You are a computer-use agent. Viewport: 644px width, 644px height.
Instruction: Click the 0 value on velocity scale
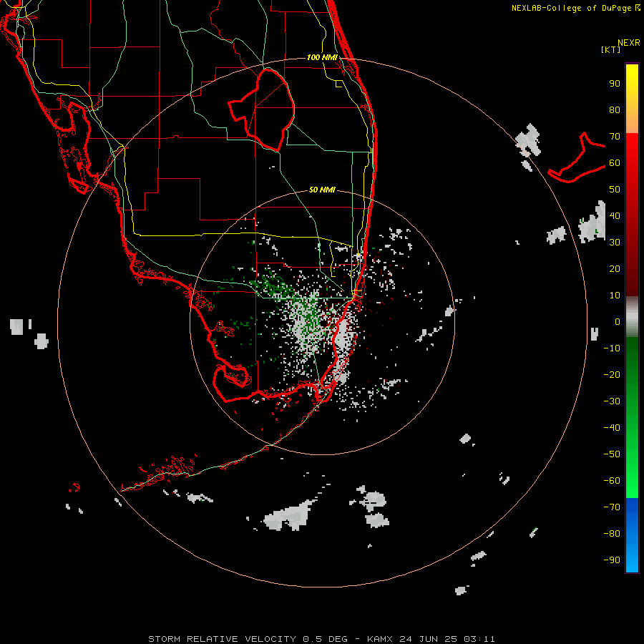pyautogui.click(x=618, y=321)
